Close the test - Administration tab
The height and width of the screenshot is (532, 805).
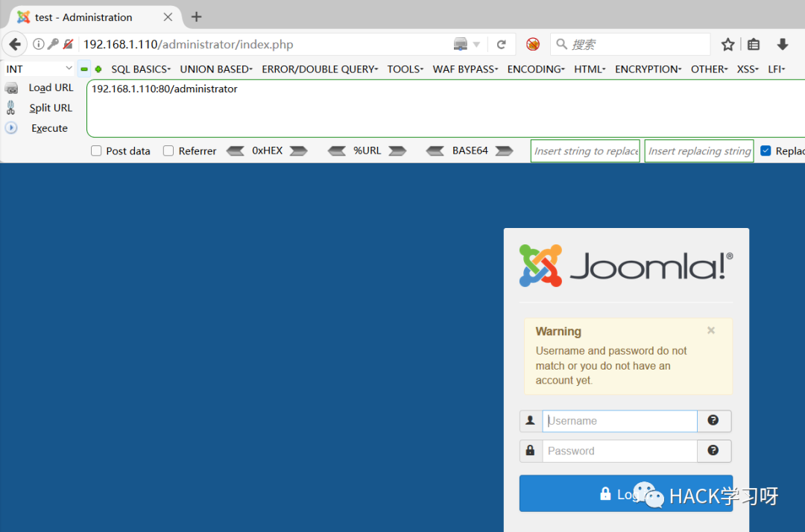click(168, 17)
